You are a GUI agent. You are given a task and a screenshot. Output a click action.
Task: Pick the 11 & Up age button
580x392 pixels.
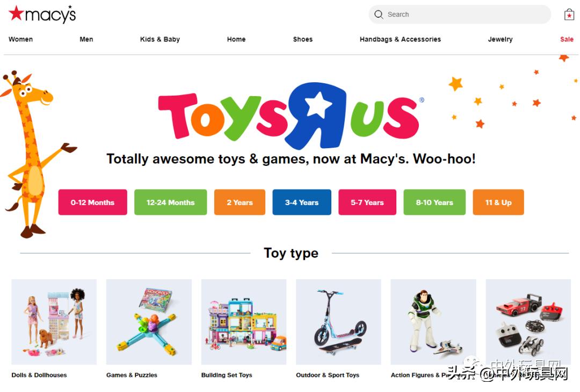click(x=498, y=202)
